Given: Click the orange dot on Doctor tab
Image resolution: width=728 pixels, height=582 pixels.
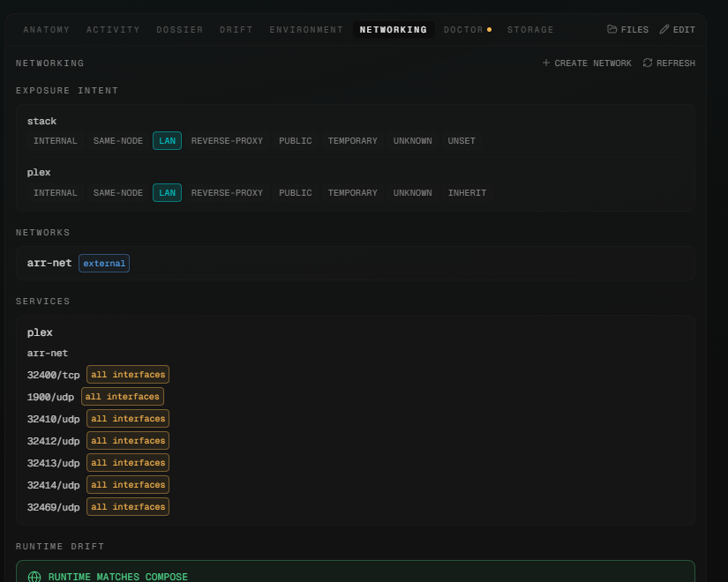Looking at the screenshot, I should point(489,30).
